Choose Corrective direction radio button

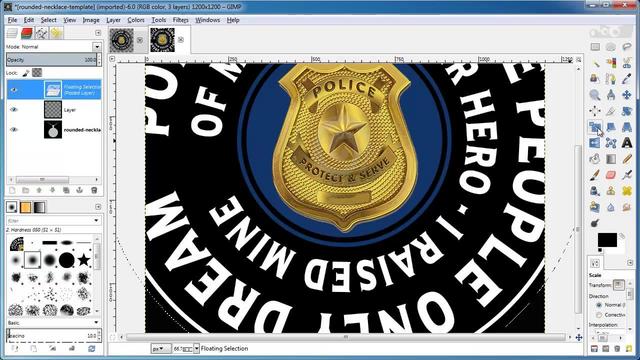(x=599, y=315)
